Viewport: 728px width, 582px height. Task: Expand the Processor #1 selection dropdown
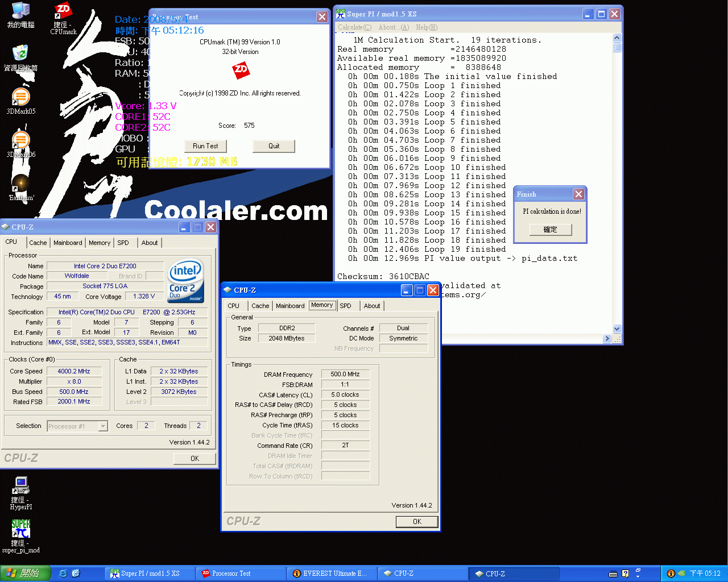(x=103, y=426)
